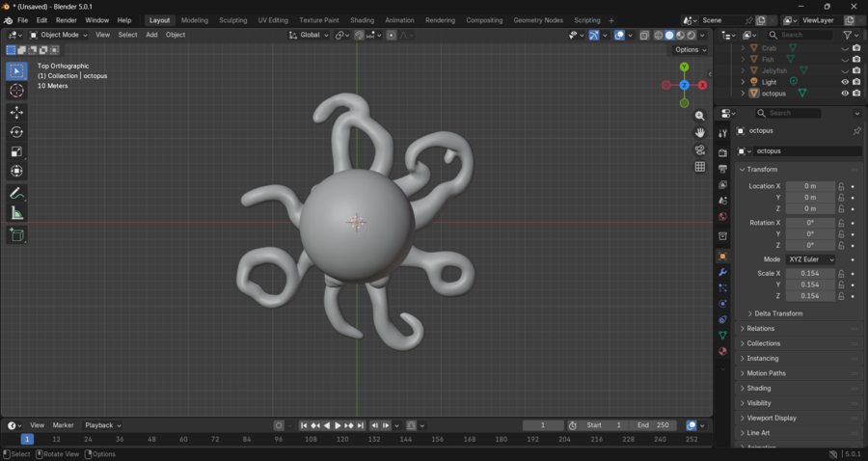Expand the Delta Transform section
The width and height of the screenshot is (868, 461).
pos(777,313)
